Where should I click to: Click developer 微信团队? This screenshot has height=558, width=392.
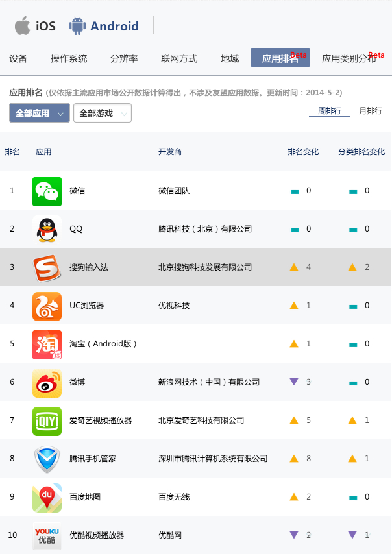(x=174, y=191)
